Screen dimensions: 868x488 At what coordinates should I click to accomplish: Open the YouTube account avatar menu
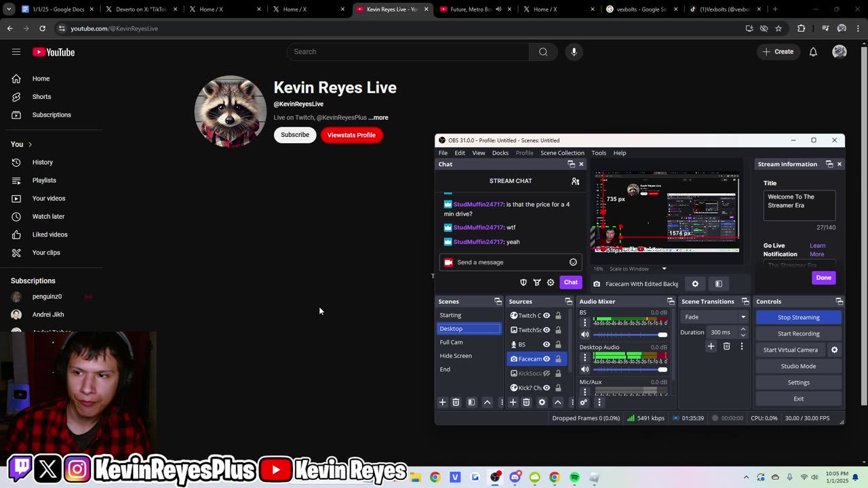click(x=840, y=52)
